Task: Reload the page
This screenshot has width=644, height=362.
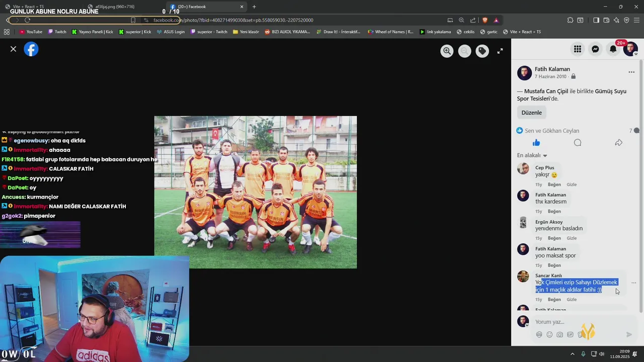Action: click(27, 20)
